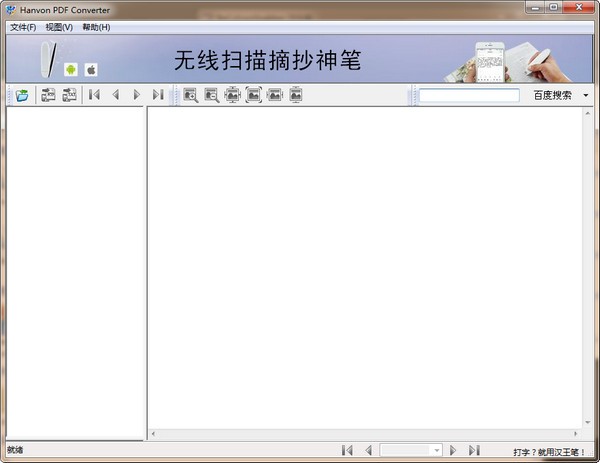This screenshot has width=600, height=463.
Task: Click the convert to RTF icon
Action: (x=48, y=95)
